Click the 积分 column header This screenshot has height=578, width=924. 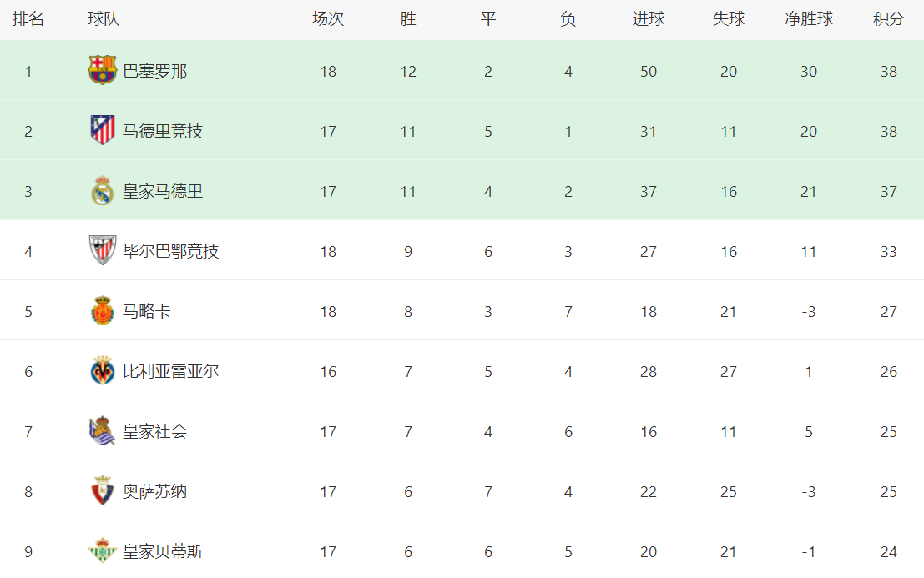889,19
